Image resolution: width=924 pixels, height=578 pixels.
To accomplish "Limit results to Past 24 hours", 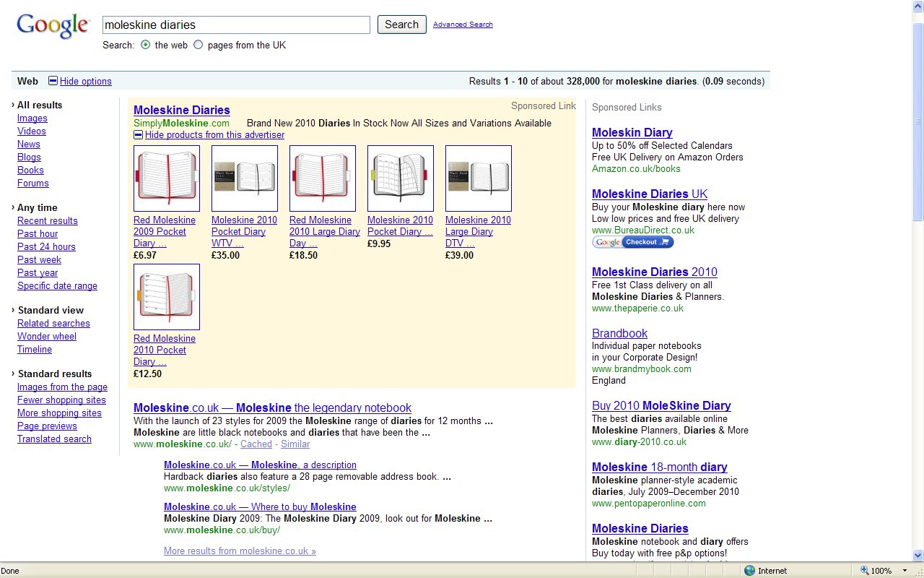I will click(x=46, y=247).
